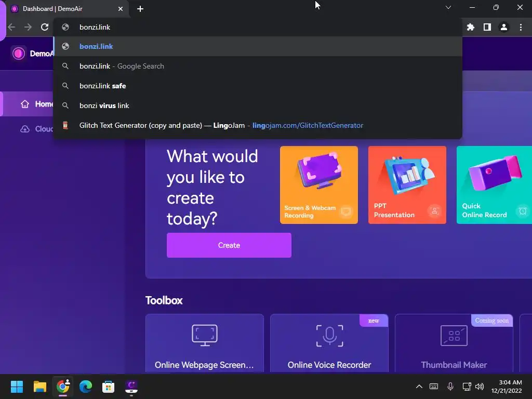Screen dimensions: 532x399
Task: Open the Quick Online Record card
Action: click(x=494, y=185)
